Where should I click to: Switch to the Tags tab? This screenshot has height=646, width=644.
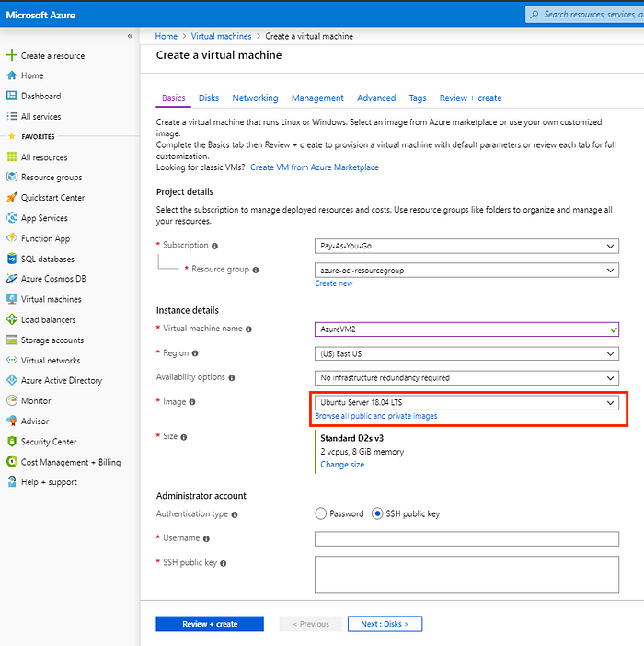click(418, 98)
